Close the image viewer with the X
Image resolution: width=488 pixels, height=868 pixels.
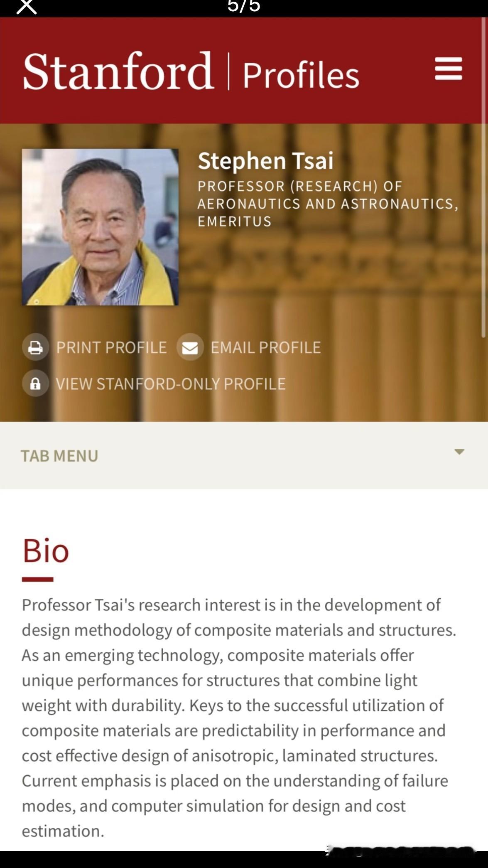[x=26, y=7]
